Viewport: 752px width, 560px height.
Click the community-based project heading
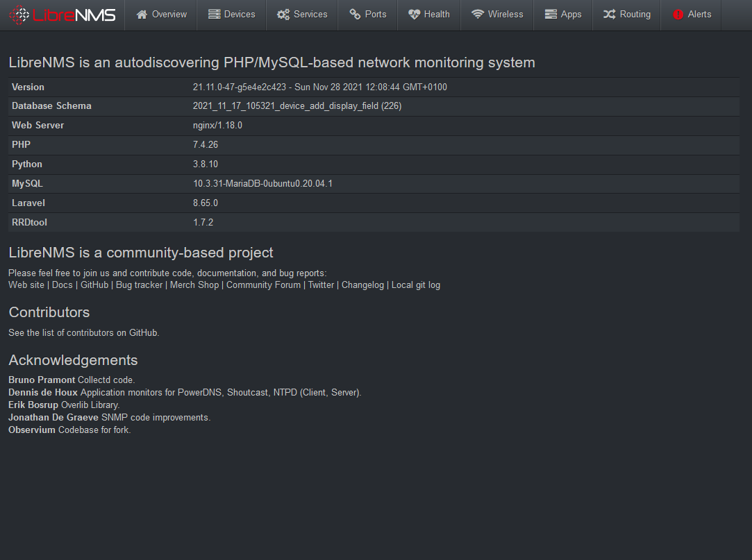(x=141, y=253)
